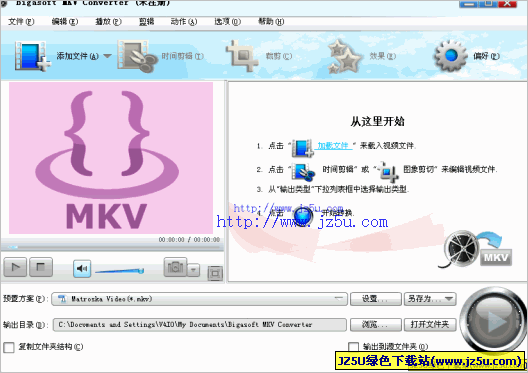
Task: Expand the Add File dropdown arrow
Action: coord(107,56)
